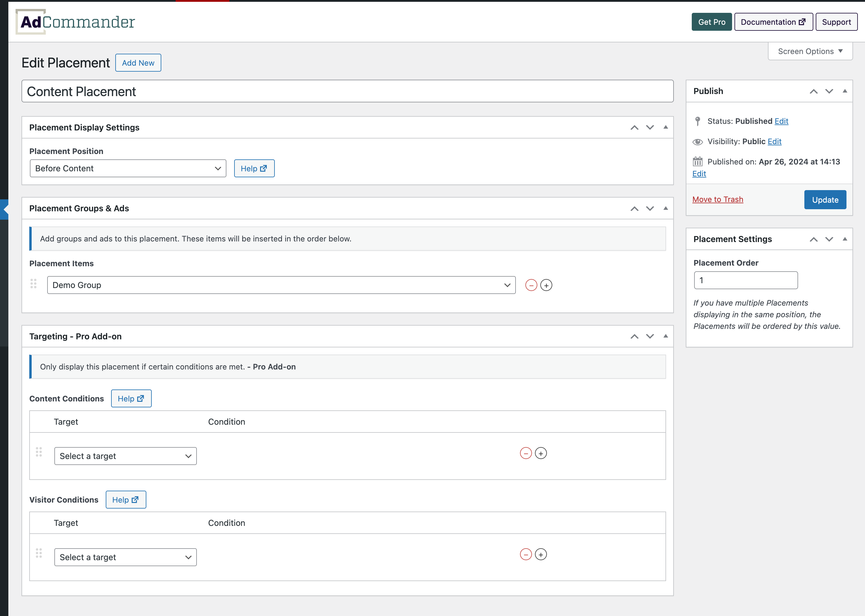The image size is (865, 616).
Task: Click Visitor Conditions row drag handle
Action: (x=39, y=553)
